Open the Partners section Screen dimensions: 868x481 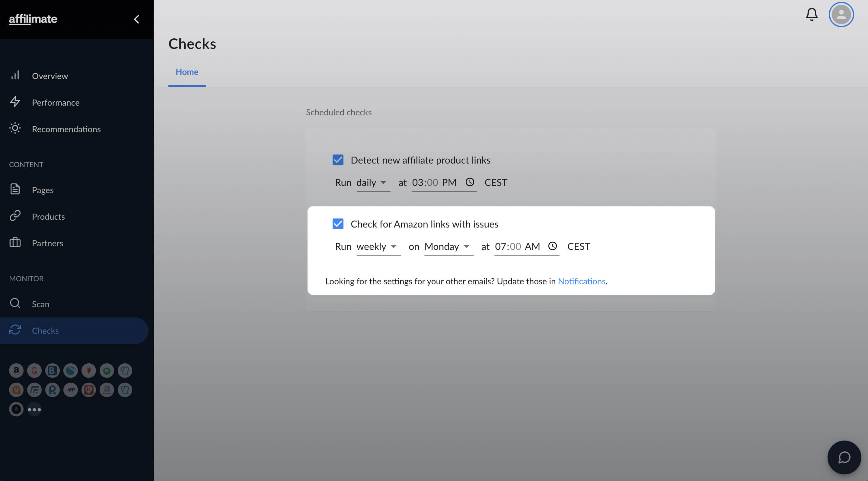(47, 243)
